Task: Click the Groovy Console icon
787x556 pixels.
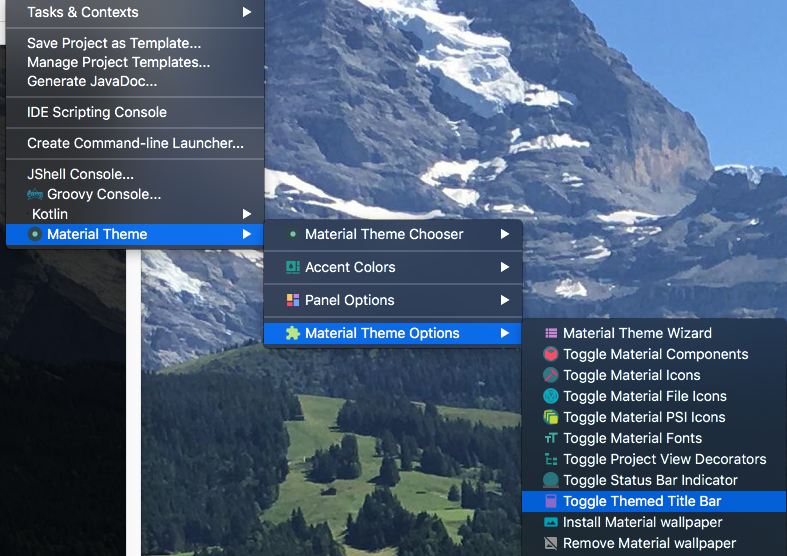Action: click(35, 194)
